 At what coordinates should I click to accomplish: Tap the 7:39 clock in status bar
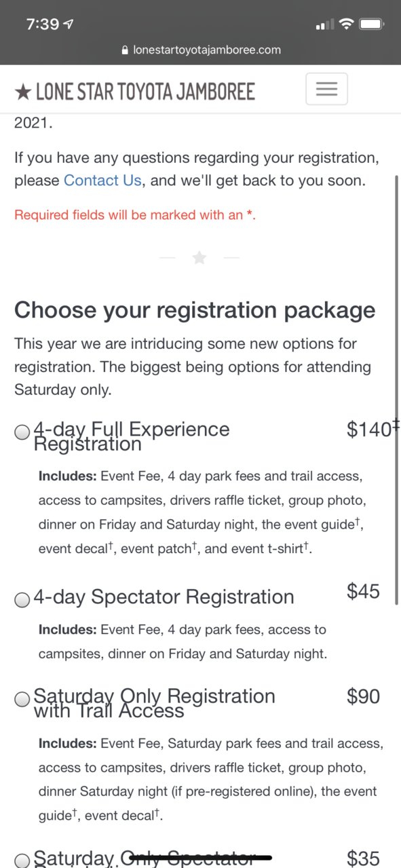coord(42,24)
